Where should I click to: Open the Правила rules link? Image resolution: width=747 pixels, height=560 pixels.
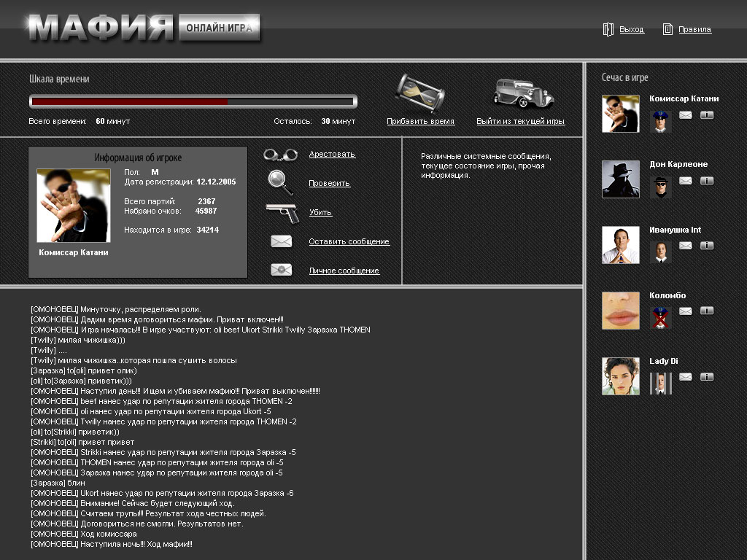694,30
